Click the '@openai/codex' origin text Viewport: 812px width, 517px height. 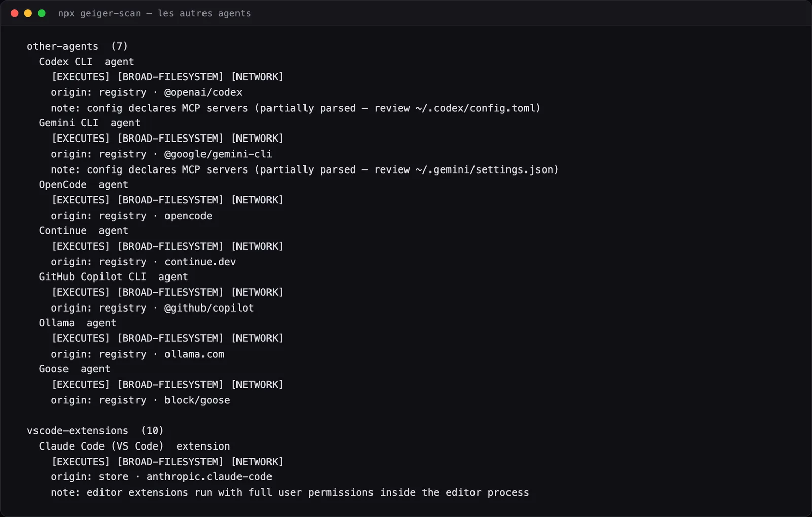(203, 92)
